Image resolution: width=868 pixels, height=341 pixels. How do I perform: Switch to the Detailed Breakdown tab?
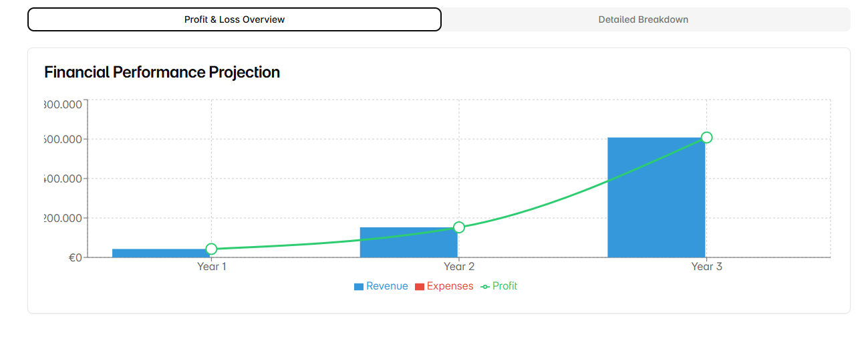(643, 19)
